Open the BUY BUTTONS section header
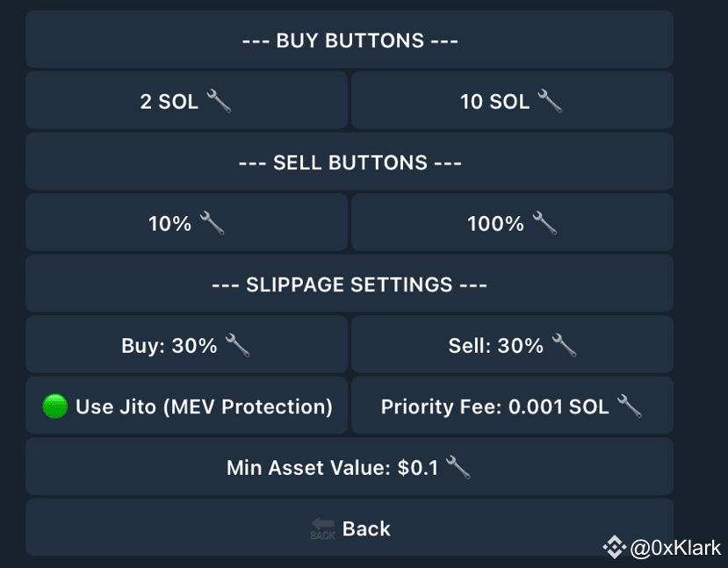728x568 pixels. pyautogui.click(x=350, y=40)
